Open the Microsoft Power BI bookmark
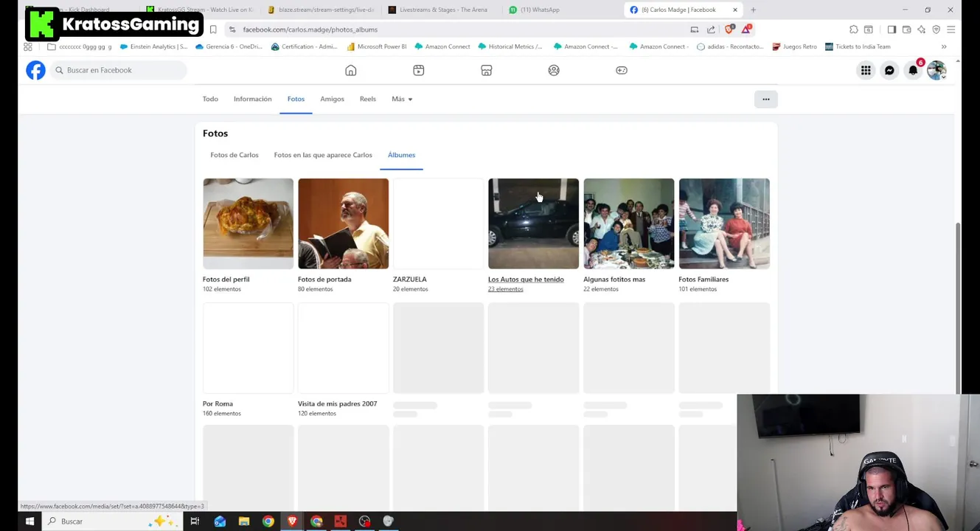Image resolution: width=980 pixels, height=531 pixels. pyautogui.click(x=377, y=46)
